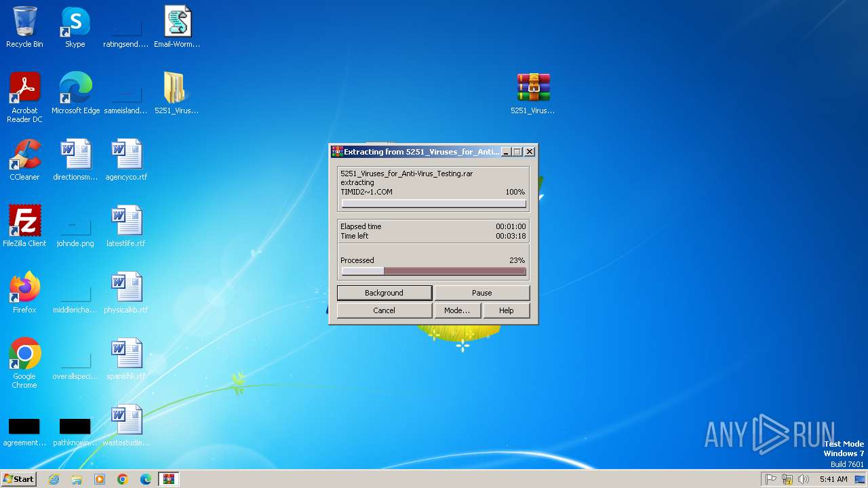This screenshot has height=488, width=868.
Task: Open the 5251_Virus folder icon
Action: click(x=176, y=94)
